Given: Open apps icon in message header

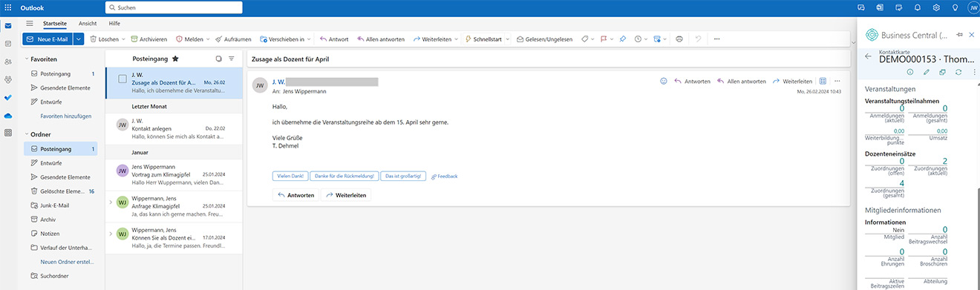Looking at the screenshot, I should coord(823,81).
